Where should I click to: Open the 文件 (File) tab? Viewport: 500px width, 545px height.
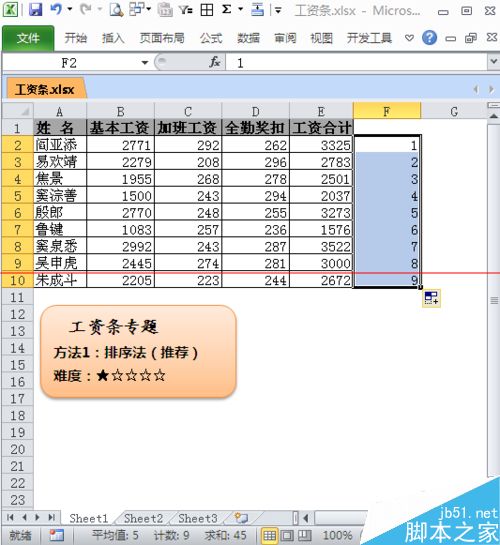pos(28,38)
